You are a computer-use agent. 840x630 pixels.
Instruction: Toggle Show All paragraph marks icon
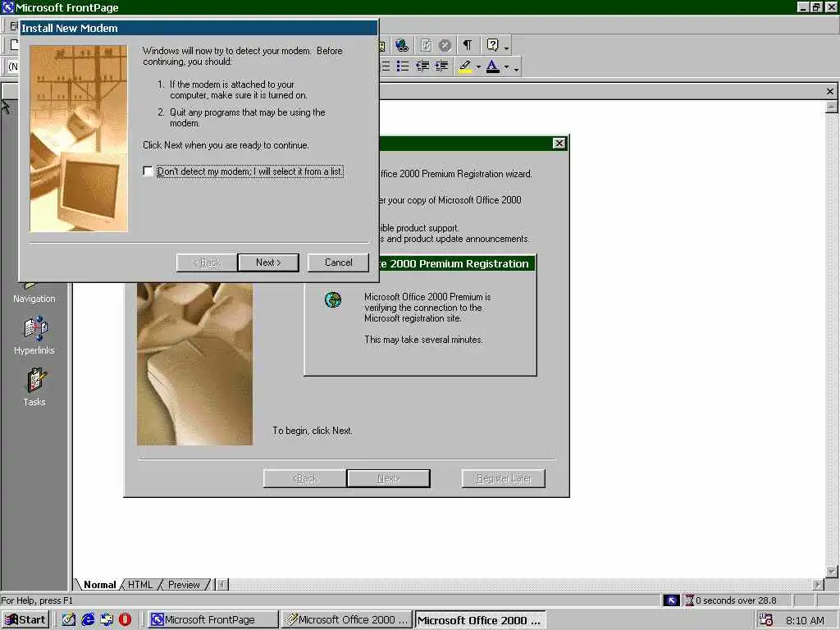tap(468, 46)
